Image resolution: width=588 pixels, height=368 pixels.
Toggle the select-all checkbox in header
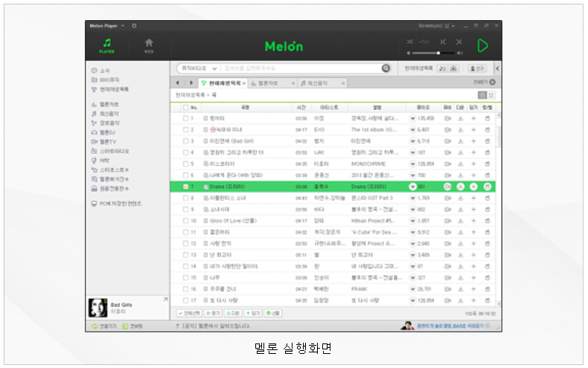(185, 108)
